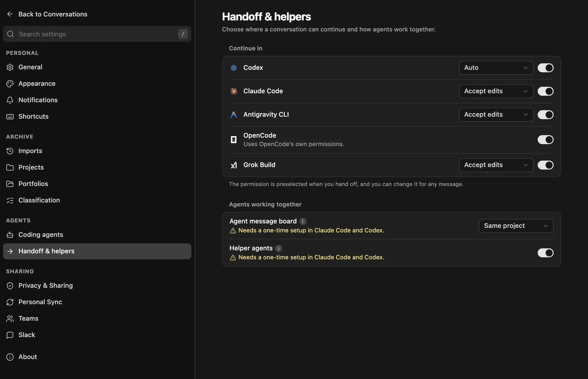Expand the Same project dropdown

[x=516, y=226]
